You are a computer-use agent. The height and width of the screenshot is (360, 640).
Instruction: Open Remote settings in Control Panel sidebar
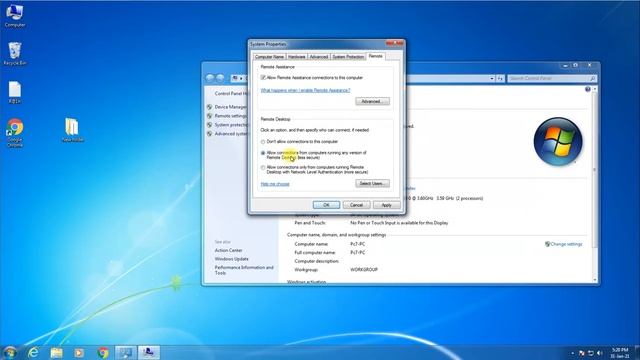231,116
